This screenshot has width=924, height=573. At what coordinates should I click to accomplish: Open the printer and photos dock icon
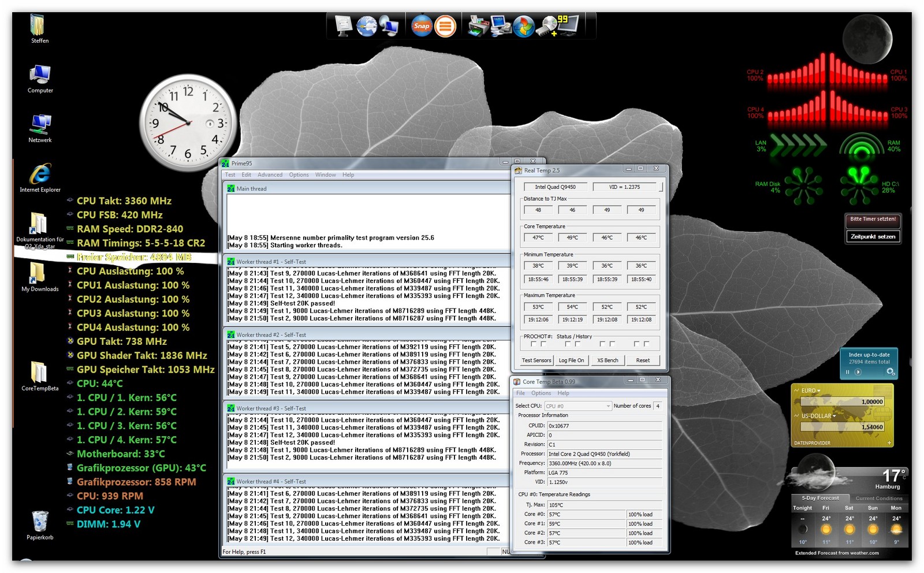coord(478,27)
